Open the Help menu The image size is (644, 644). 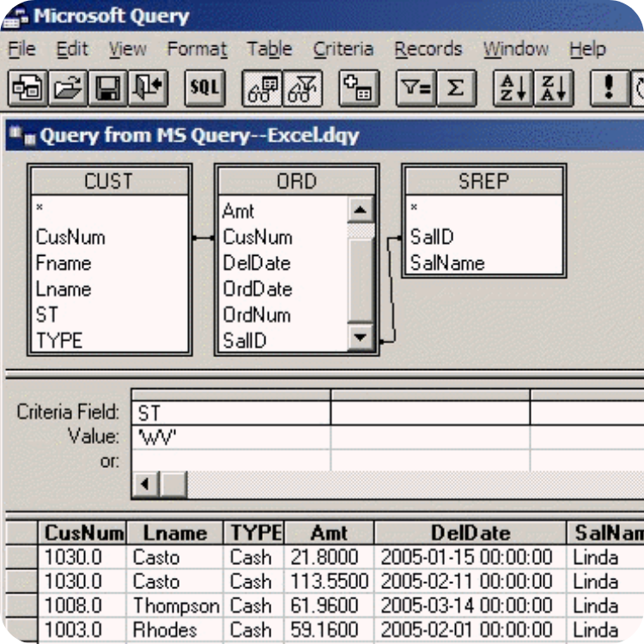587,49
